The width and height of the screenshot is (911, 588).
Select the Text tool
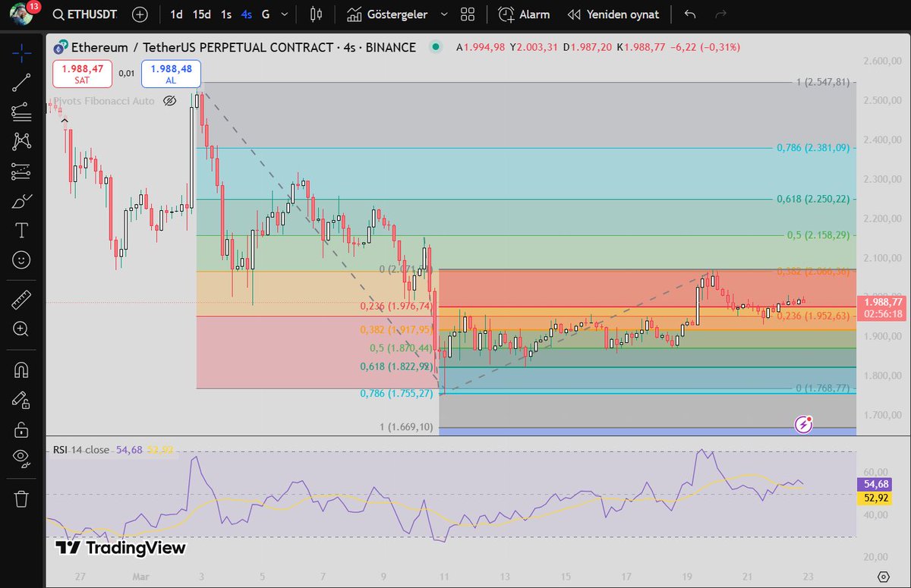(x=22, y=230)
